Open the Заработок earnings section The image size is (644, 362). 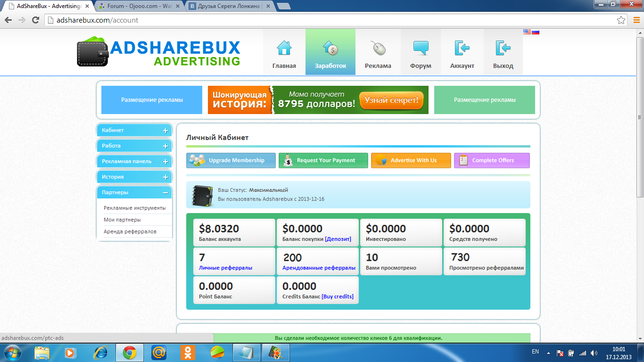click(x=330, y=52)
